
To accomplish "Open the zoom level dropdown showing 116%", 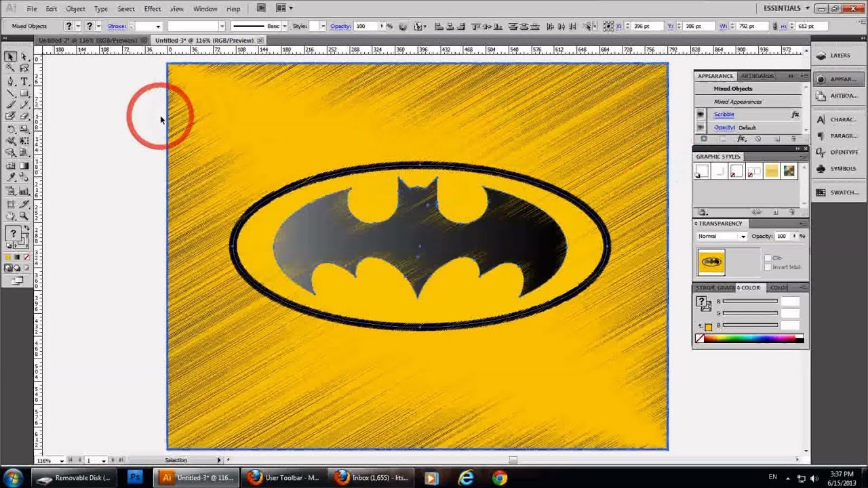I will [x=60, y=461].
